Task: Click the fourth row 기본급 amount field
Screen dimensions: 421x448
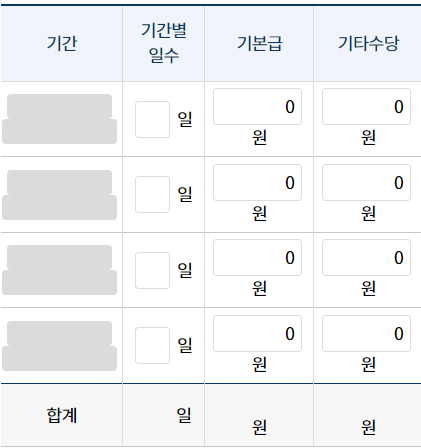Action: click(257, 333)
